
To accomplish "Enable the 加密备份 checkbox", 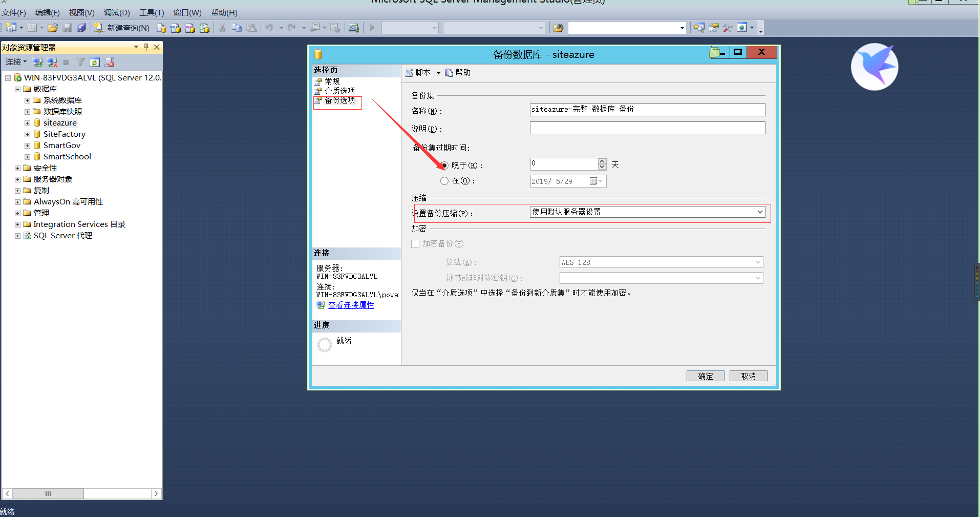I will point(415,244).
